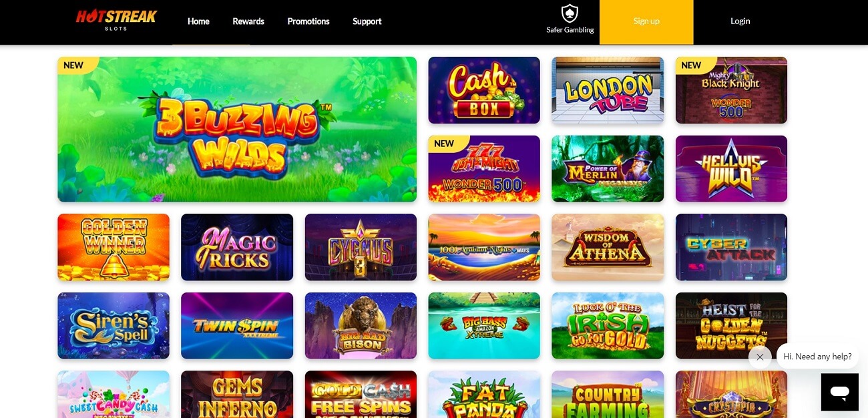The image size is (868, 418).
Task: Open the Magic Tricks game tile
Action: [x=237, y=247]
